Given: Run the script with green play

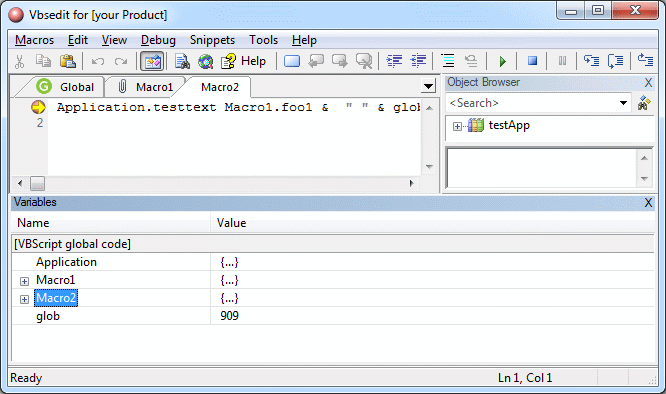Looking at the screenshot, I should [502, 62].
